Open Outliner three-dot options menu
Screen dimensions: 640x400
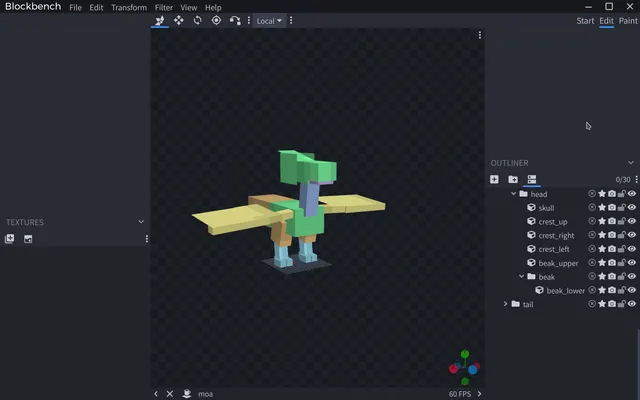[636, 179]
